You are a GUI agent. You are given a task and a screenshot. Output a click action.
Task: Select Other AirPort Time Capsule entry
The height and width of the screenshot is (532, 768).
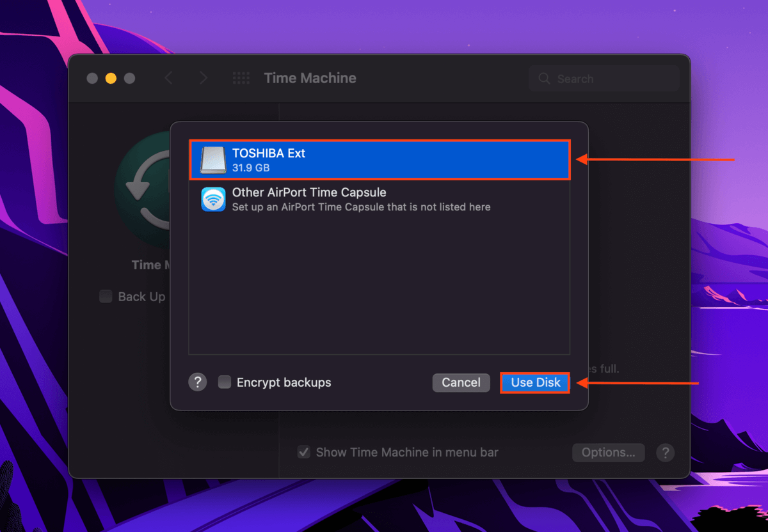point(380,199)
